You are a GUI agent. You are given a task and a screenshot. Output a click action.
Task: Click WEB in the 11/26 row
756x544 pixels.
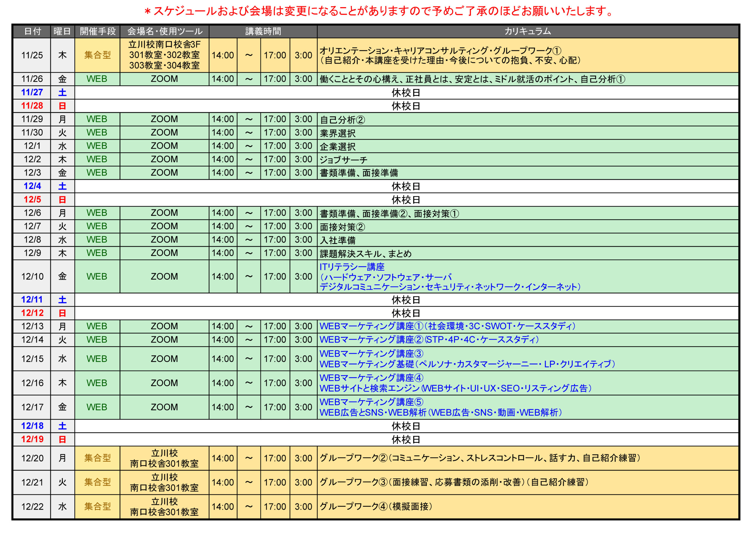pos(97,79)
